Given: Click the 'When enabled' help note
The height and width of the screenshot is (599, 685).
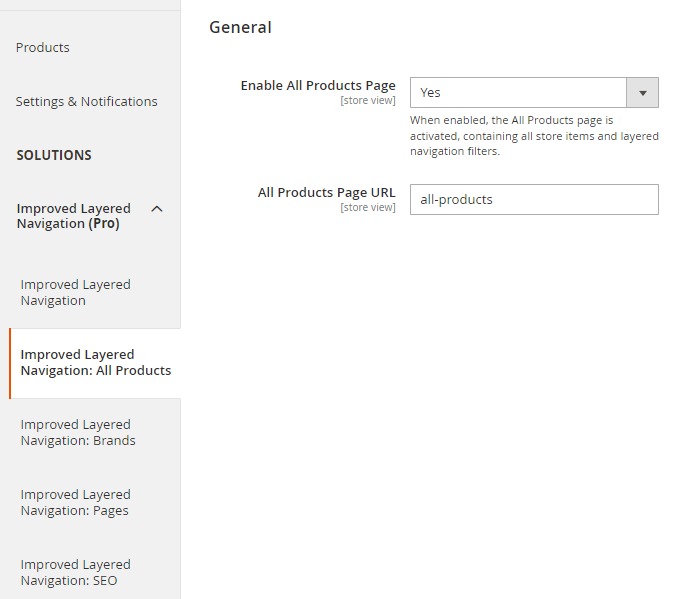Looking at the screenshot, I should (534, 135).
